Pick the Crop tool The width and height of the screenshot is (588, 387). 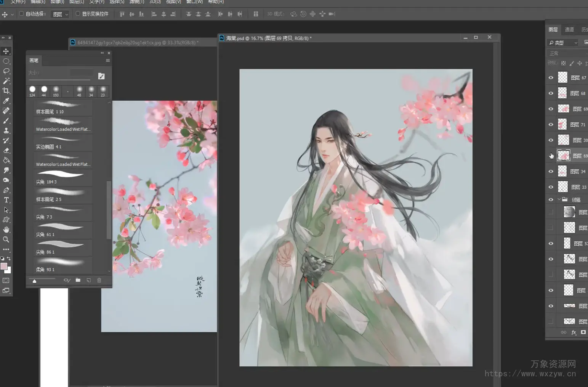6,91
